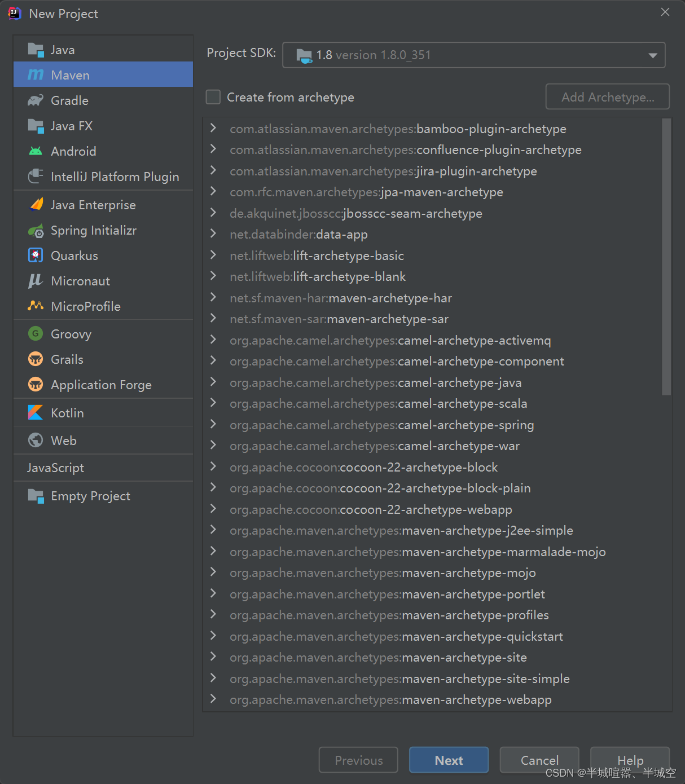The width and height of the screenshot is (685, 784).
Task: Select cocoon-22-archetype-block row
Action: coord(432,467)
